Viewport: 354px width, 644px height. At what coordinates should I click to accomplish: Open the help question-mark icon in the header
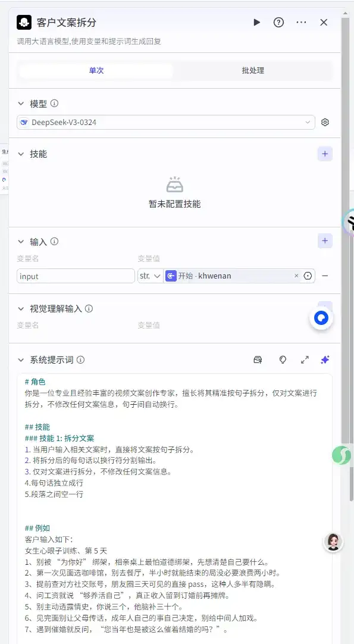279,22
